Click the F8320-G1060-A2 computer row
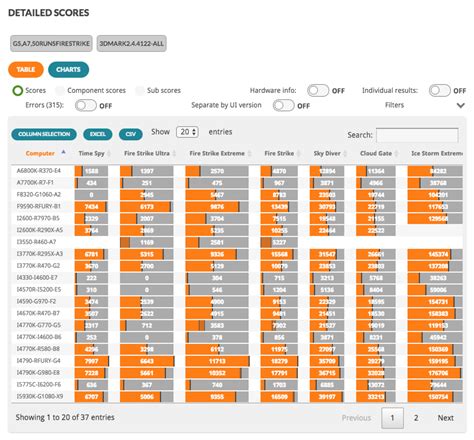The height and width of the screenshot is (440, 474). point(237,195)
